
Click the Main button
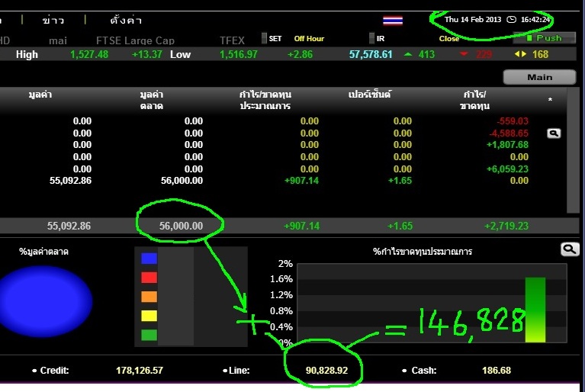(539, 77)
